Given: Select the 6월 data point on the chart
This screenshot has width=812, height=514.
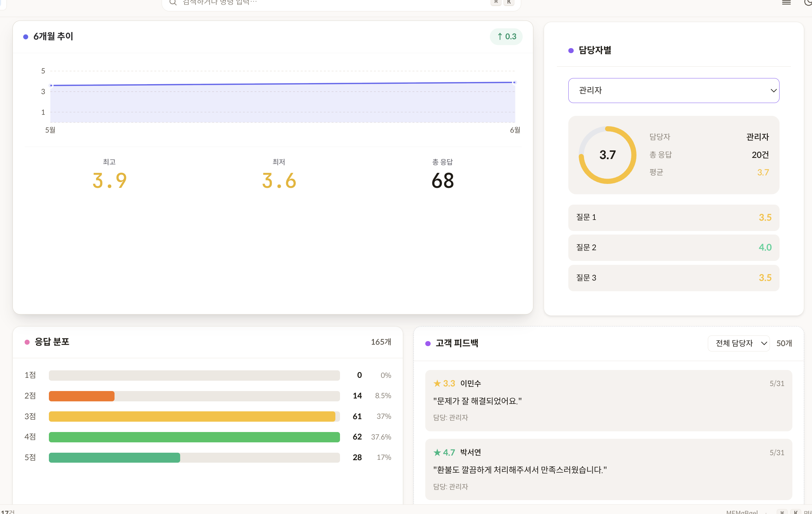Looking at the screenshot, I should [x=514, y=82].
